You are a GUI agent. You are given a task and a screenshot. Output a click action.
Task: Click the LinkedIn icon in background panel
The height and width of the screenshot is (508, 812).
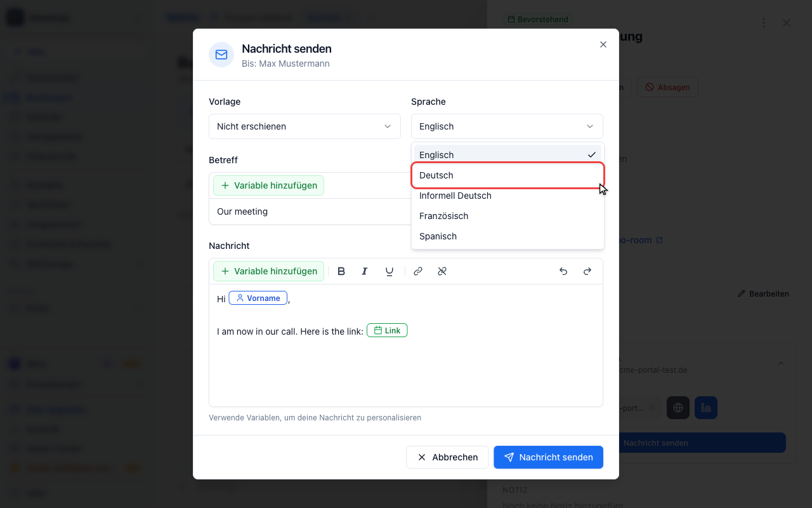point(706,408)
